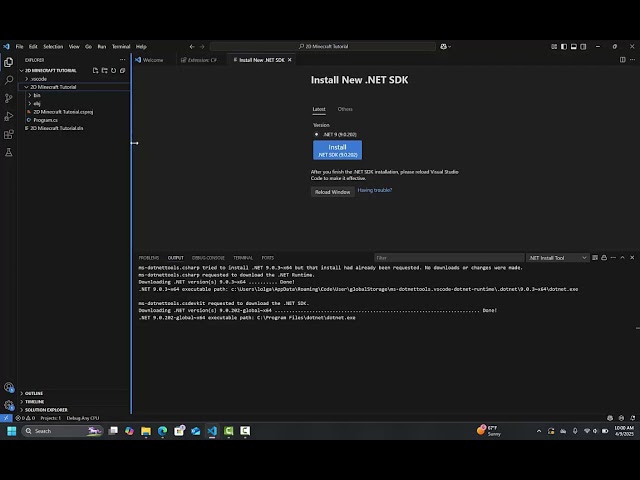Close the bottom output panel
The image size is (640, 480).
[632, 258]
